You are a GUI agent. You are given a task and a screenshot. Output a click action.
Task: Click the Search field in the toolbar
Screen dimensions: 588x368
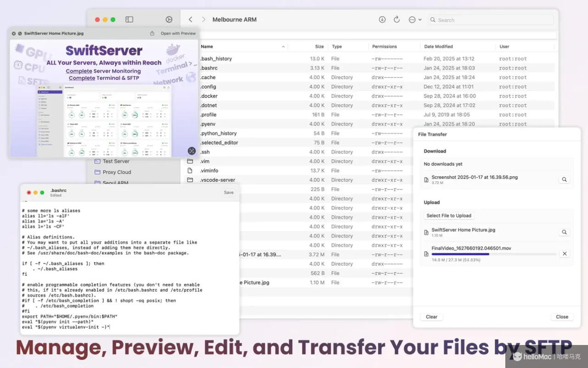(491, 20)
